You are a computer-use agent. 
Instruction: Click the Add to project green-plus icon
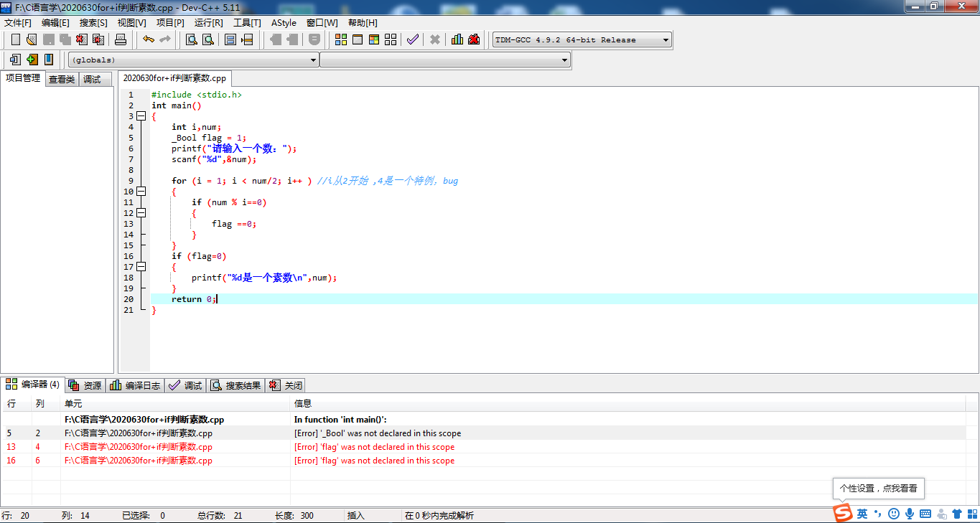[32, 60]
